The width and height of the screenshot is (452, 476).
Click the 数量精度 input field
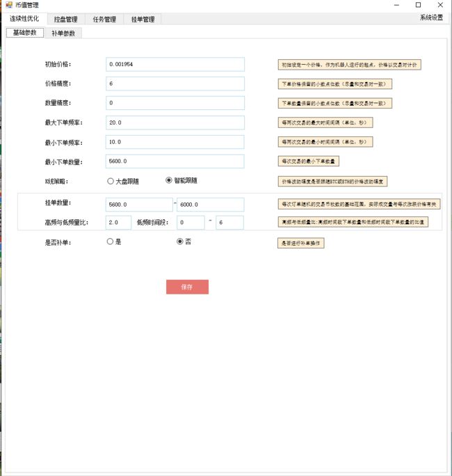(175, 103)
